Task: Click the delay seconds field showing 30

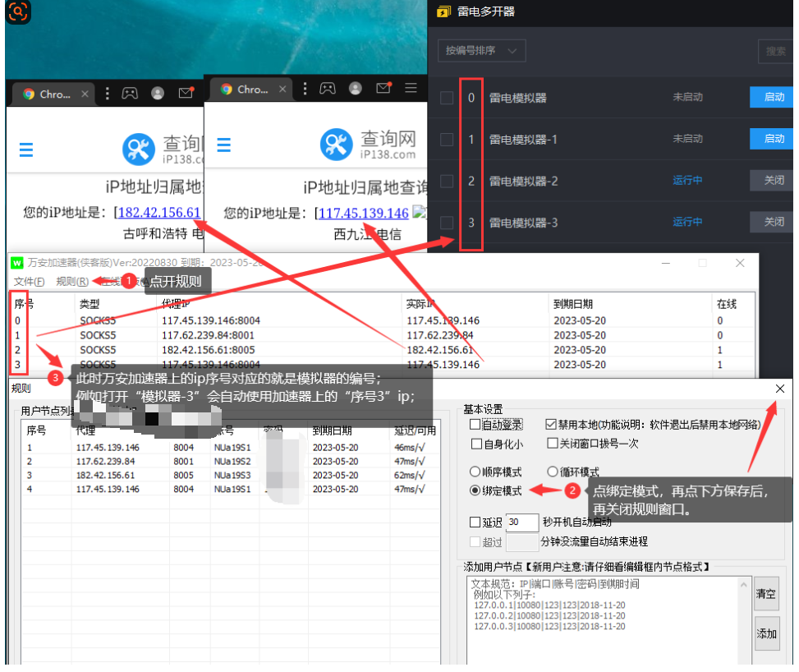Action: point(522,522)
